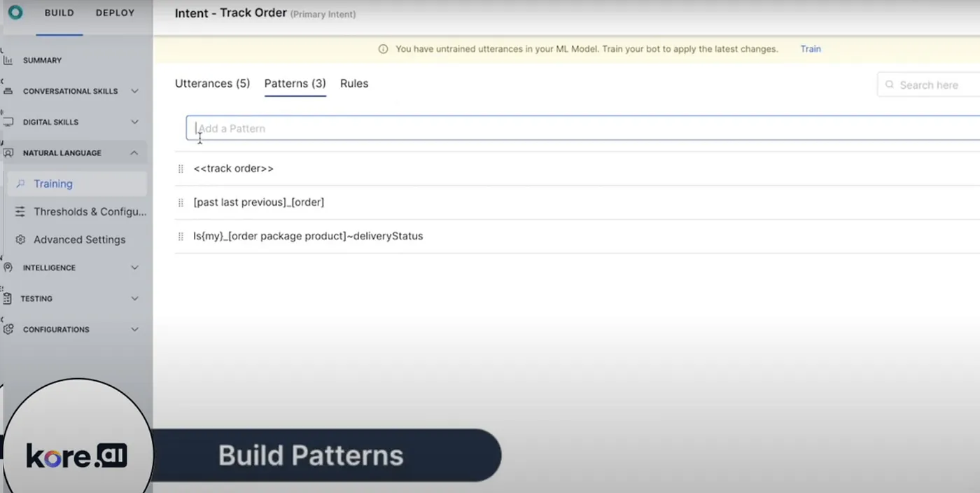Viewport: 980px width, 493px height.
Task: Focus the Add a Pattern input field
Action: pos(582,128)
